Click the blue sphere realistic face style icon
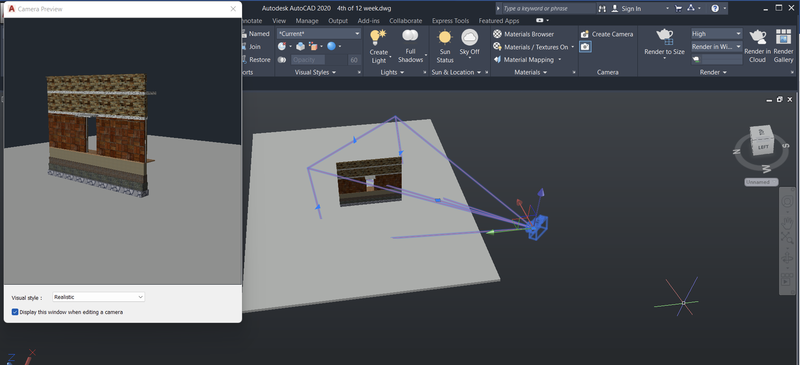The image size is (800, 365). point(332,46)
